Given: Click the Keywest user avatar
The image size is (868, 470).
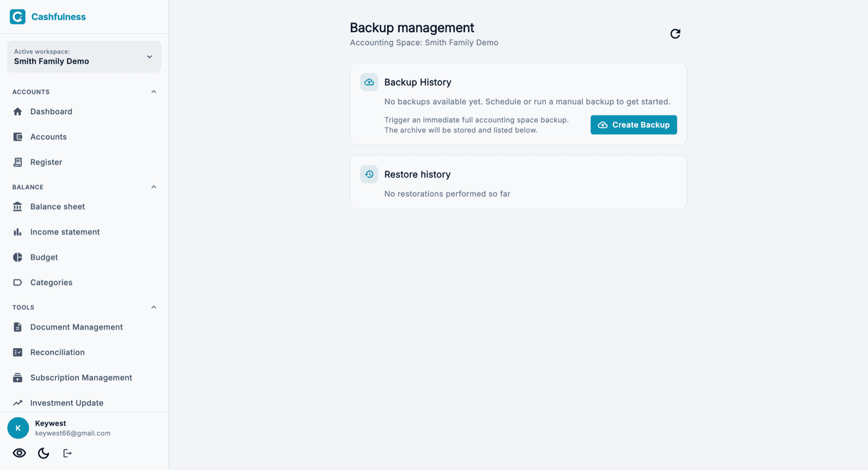Looking at the screenshot, I should [x=18, y=428].
